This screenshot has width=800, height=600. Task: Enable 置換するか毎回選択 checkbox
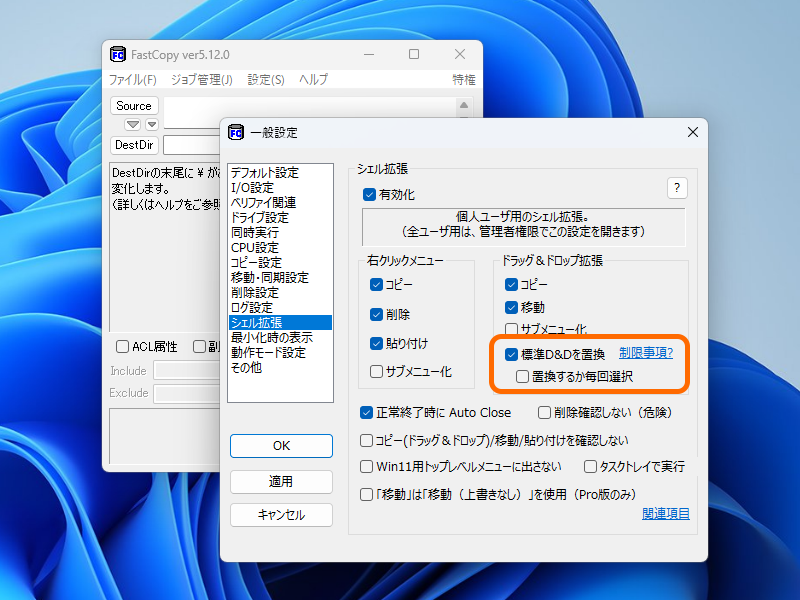[x=522, y=377]
